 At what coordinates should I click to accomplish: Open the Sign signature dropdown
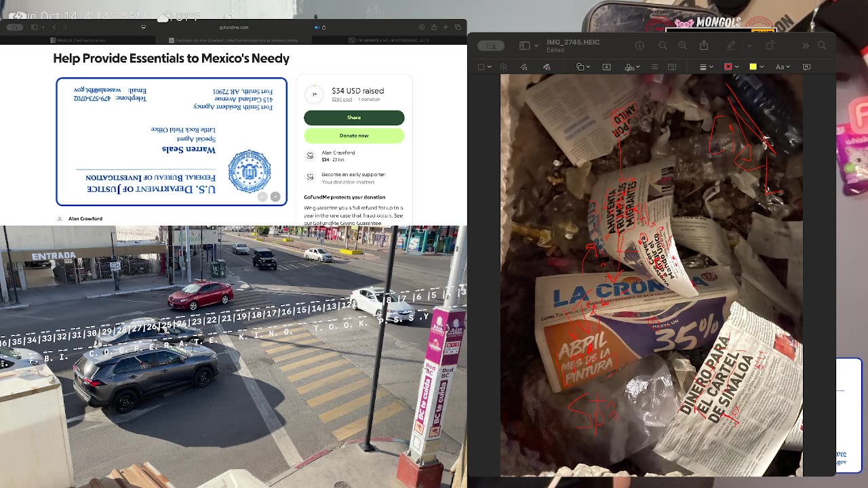pos(632,66)
